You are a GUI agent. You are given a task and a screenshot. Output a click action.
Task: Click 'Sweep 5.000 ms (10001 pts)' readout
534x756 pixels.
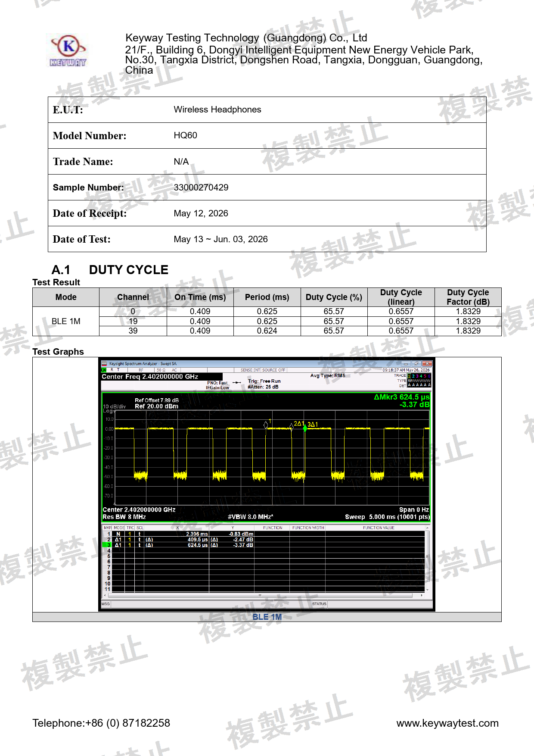(x=387, y=517)
